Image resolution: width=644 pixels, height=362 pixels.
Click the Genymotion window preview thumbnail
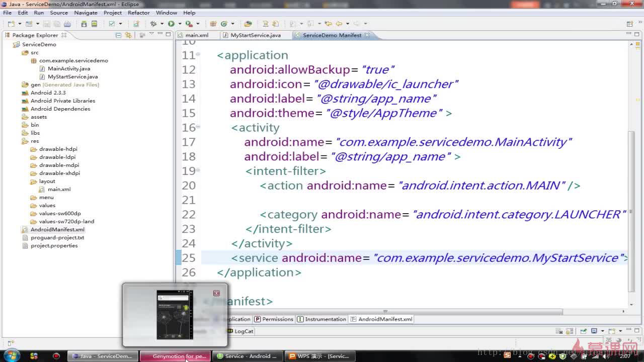click(x=175, y=314)
